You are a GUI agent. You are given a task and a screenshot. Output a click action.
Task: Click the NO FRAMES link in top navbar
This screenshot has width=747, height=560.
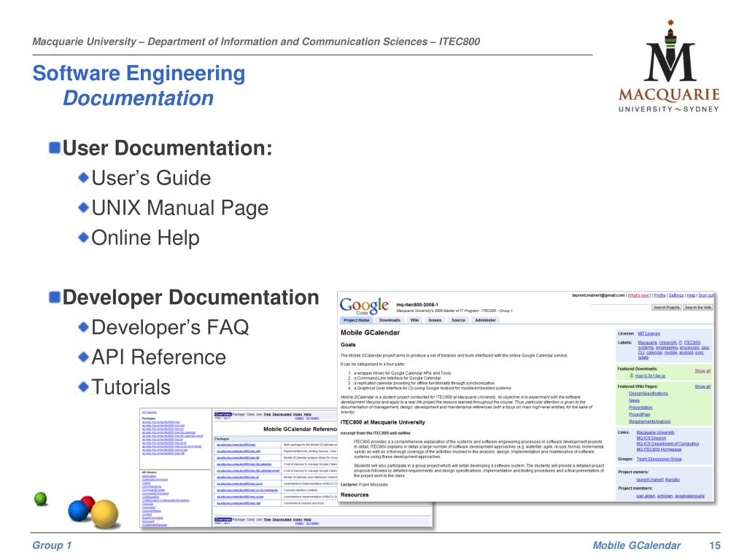tap(312, 418)
